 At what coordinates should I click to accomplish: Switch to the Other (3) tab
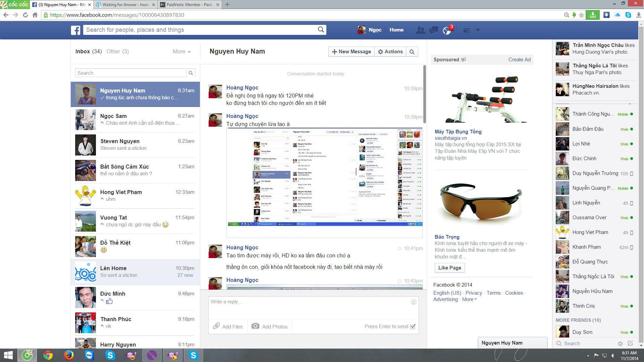(x=117, y=52)
